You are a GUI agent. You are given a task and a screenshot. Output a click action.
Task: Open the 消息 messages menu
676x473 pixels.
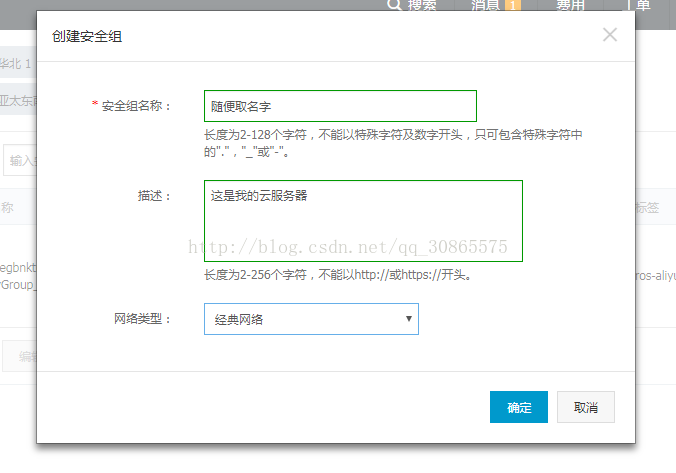point(485,5)
